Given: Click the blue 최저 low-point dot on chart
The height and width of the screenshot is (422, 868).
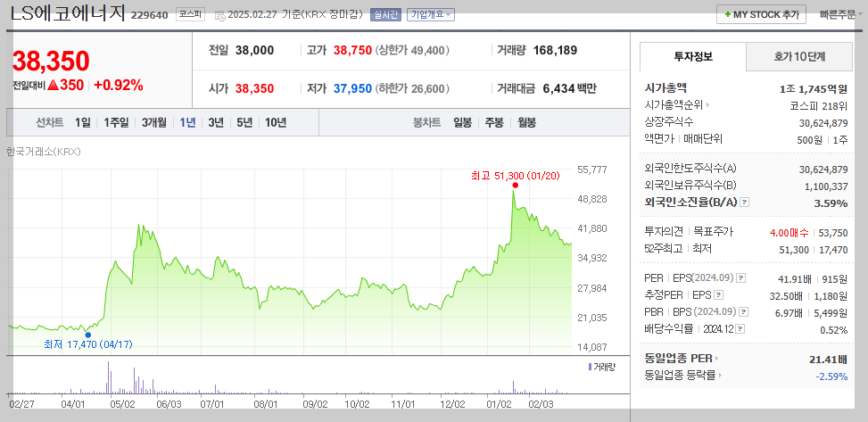Looking at the screenshot, I should pyautogui.click(x=88, y=335).
